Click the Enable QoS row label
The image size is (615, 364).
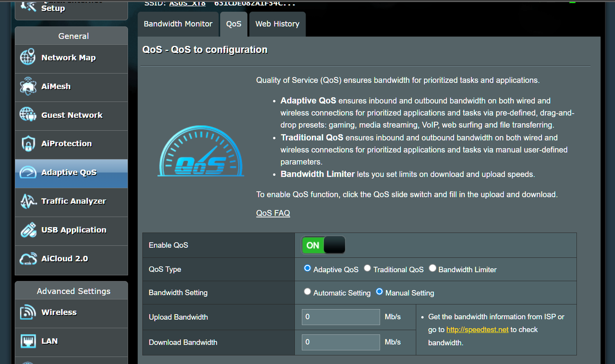(x=169, y=245)
